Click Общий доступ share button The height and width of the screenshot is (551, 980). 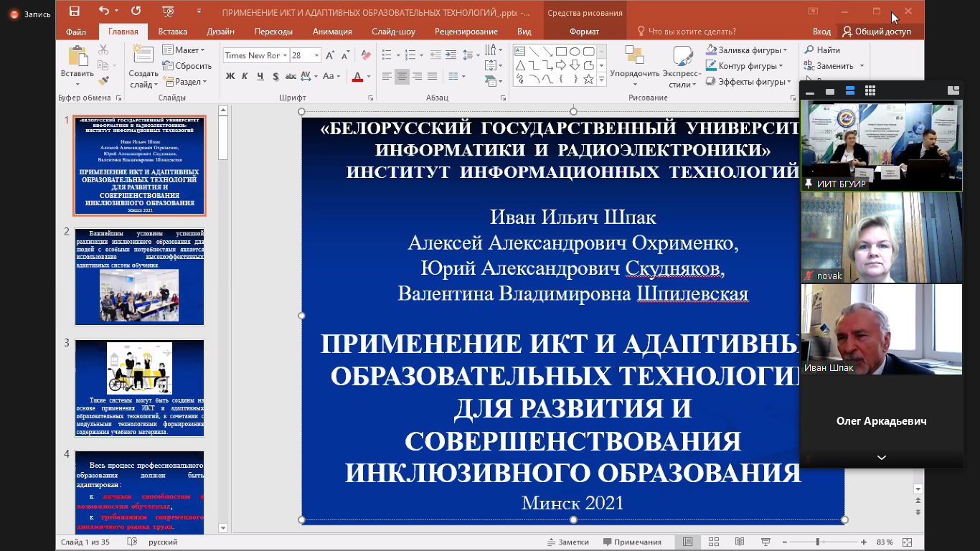click(x=877, y=32)
